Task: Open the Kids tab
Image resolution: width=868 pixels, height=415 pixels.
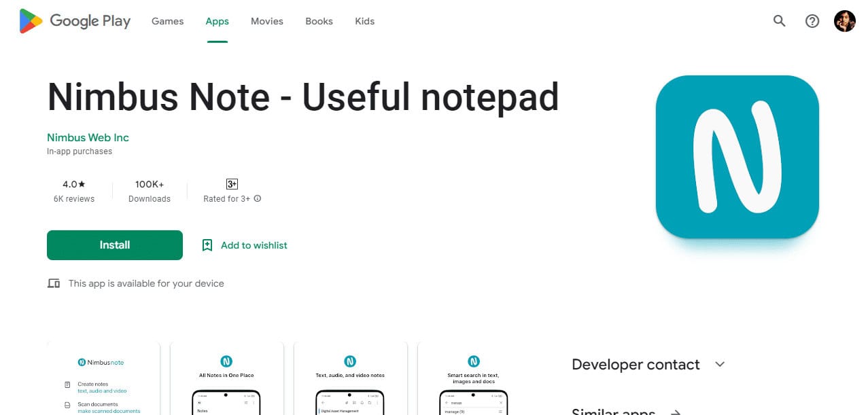Action: pos(365,21)
